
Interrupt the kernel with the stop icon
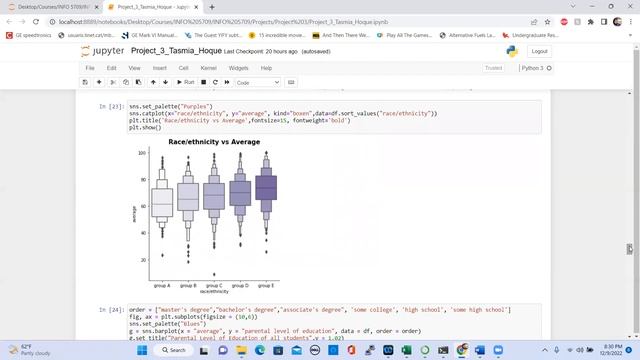tap(203, 82)
